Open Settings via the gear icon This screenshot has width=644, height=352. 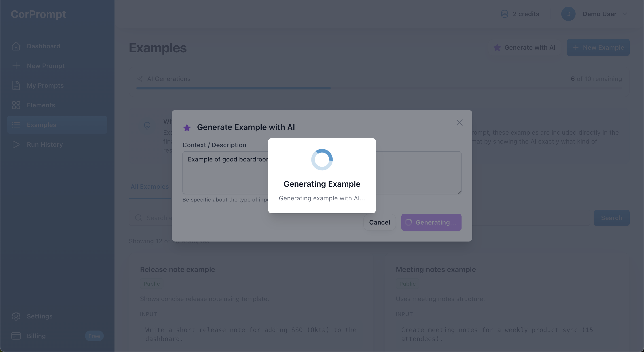16,316
